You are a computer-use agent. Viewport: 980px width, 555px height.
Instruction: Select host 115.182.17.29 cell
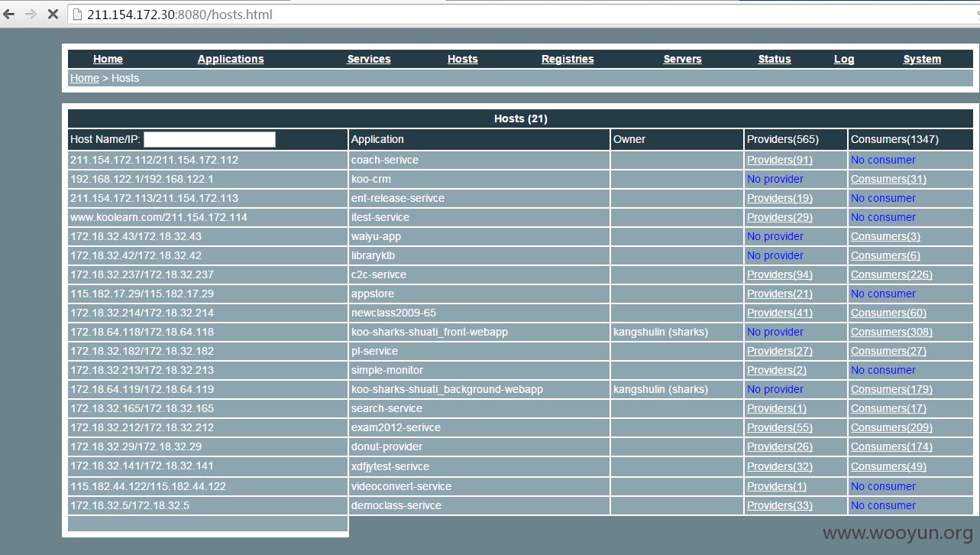[208, 294]
